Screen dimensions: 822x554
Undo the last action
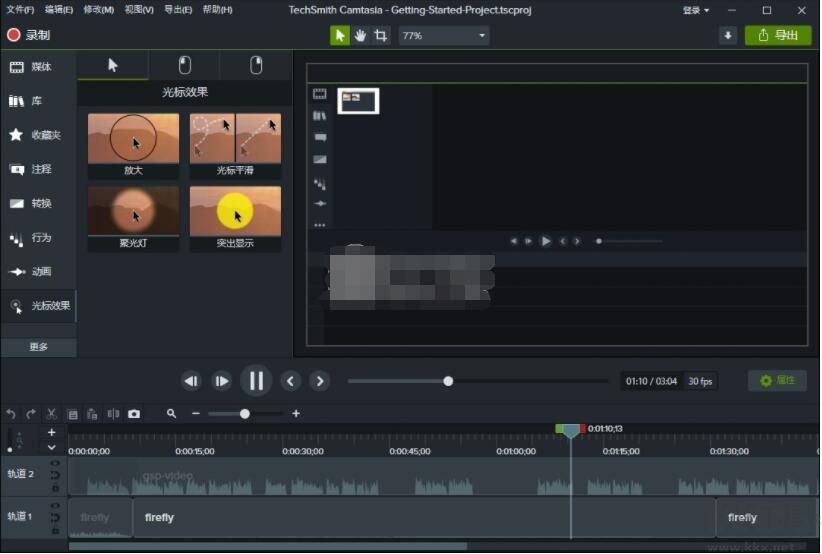(x=11, y=414)
